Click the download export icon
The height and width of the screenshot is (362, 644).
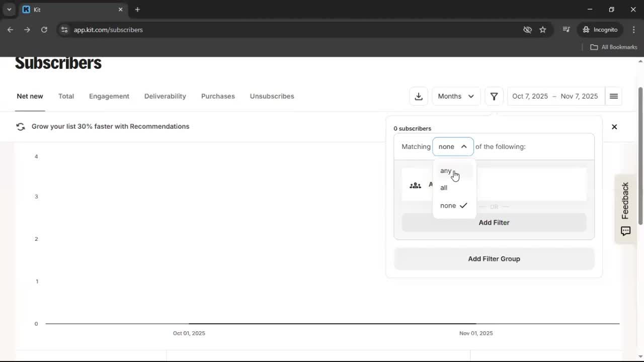[419, 97]
